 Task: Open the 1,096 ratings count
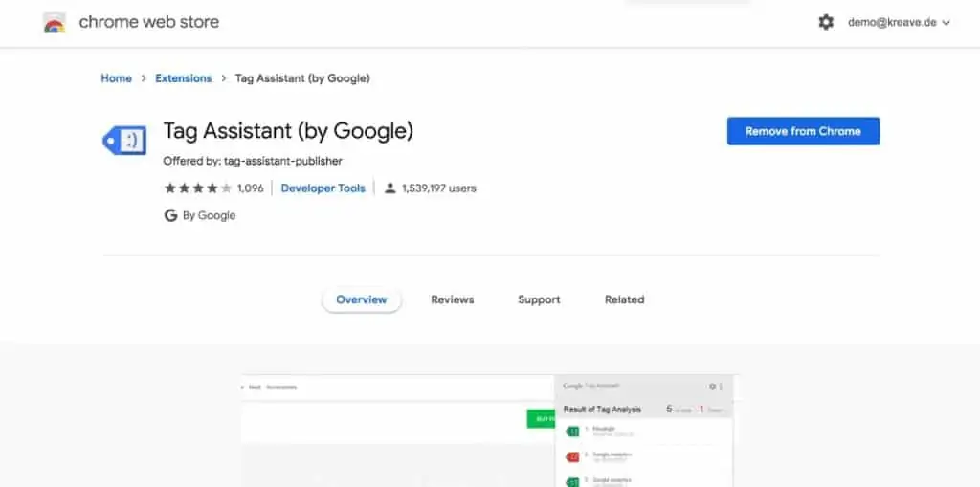coord(250,188)
